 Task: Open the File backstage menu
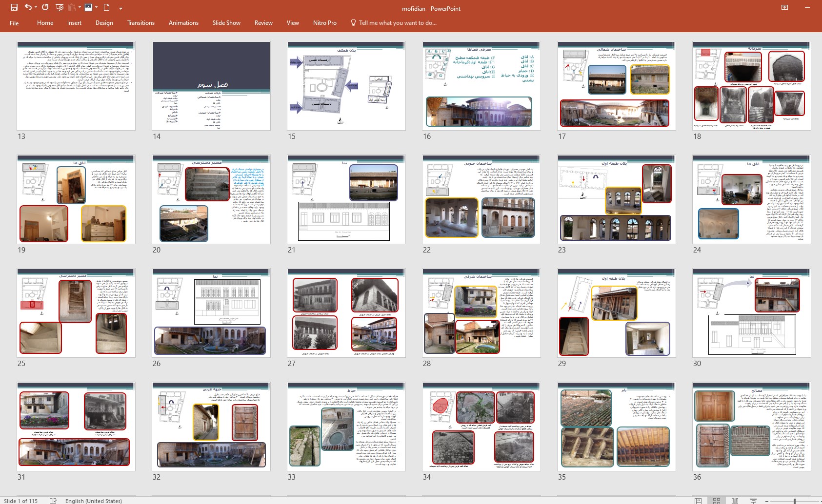(x=14, y=23)
